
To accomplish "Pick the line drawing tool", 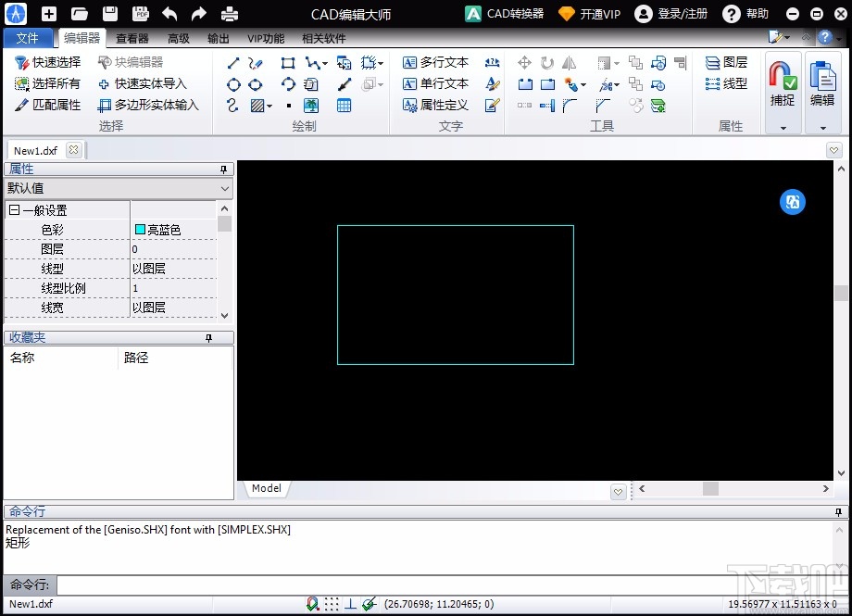I will pyautogui.click(x=233, y=63).
